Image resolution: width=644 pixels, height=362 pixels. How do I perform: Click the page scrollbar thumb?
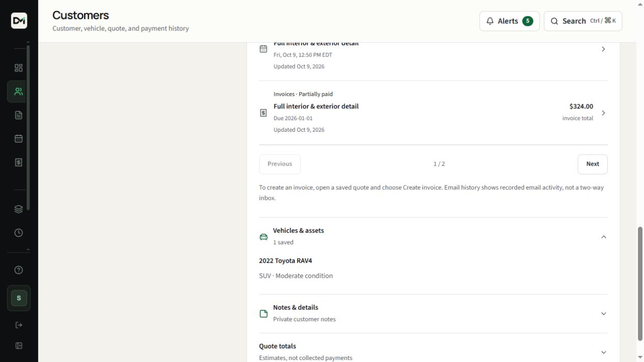point(640,284)
